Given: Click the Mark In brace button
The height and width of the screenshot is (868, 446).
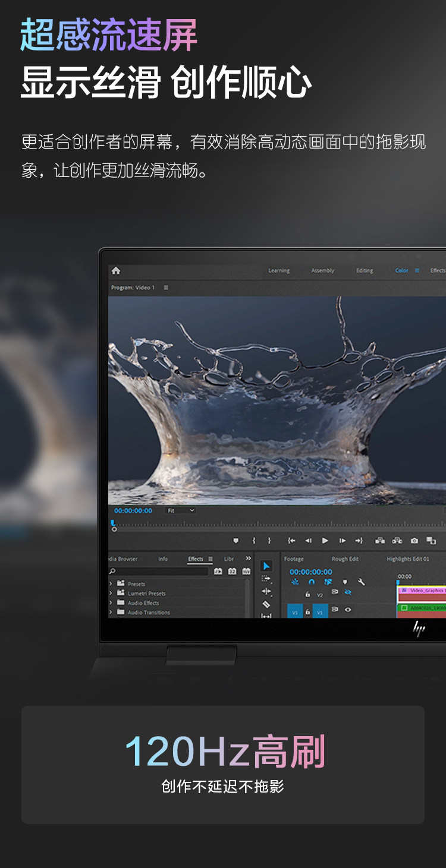Looking at the screenshot, I should pyautogui.click(x=254, y=541).
